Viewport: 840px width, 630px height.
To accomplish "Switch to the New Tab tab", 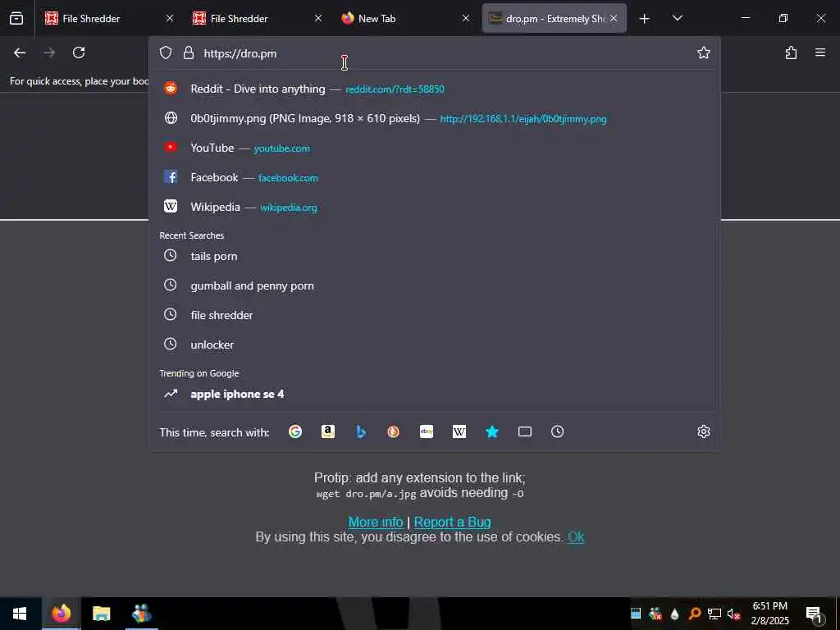I will 405,19.
